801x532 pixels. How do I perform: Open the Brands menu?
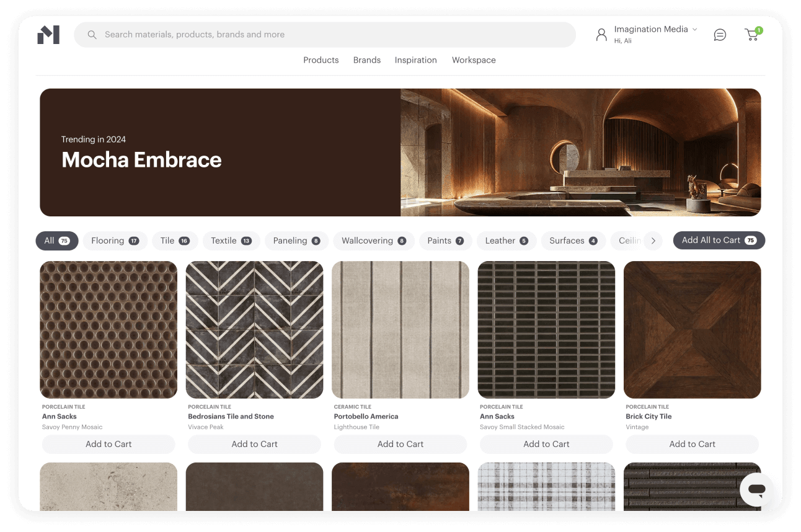pyautogui.click(x=366, y=60)
